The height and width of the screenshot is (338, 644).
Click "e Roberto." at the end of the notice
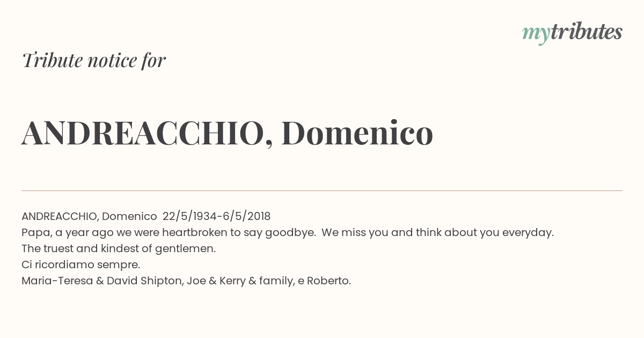(324, 281)
